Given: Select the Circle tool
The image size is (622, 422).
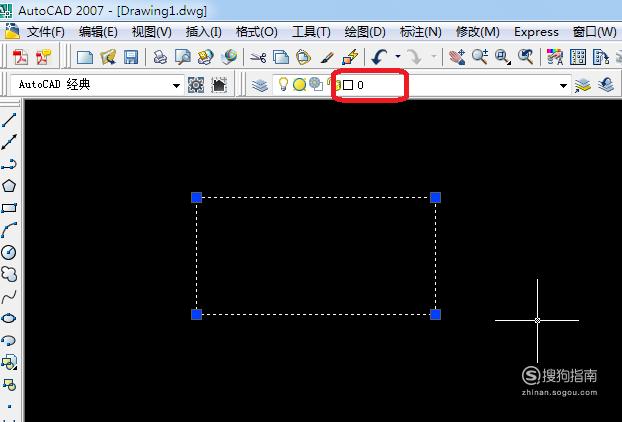Looking at the screenshot, I should pyautogui.click(x=9, y=252).
